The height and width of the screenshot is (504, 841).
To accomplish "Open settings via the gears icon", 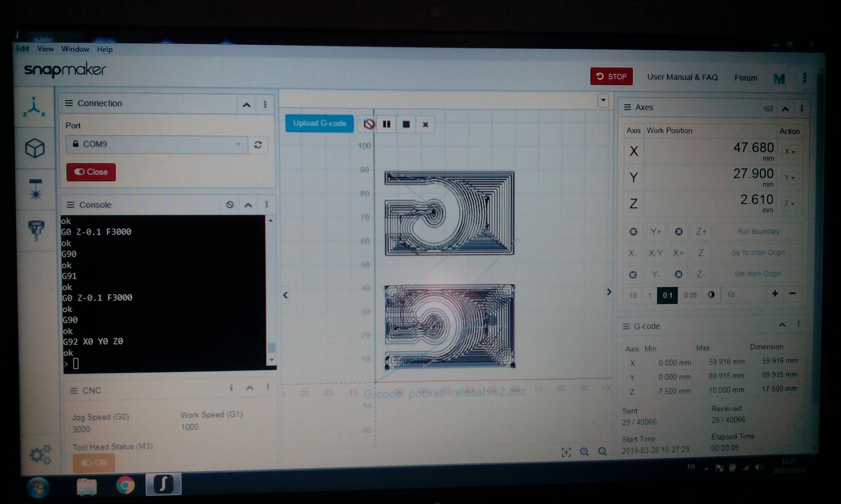I will pyautogui.click(x=40, y=455).
